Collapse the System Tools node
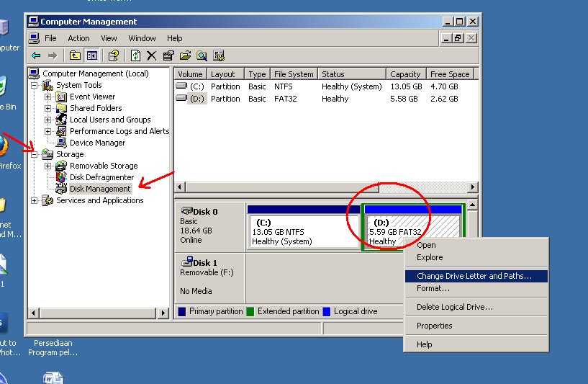 pyautogui.click(x=34, y=86)
